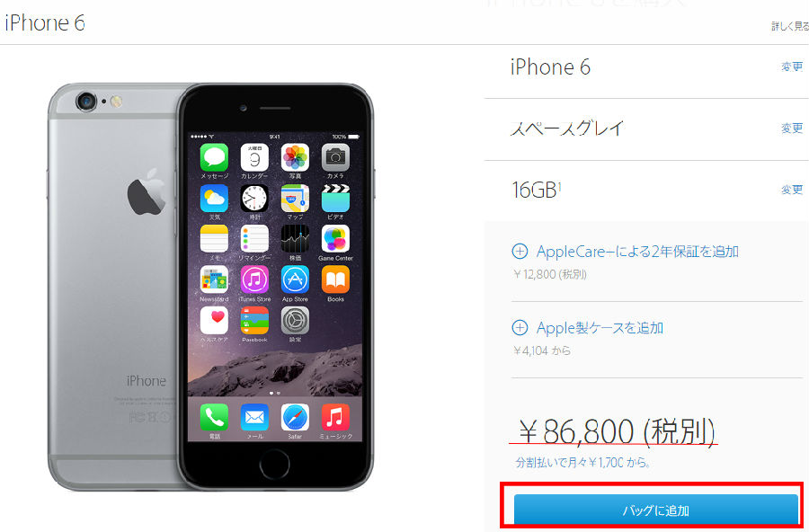The image size is (809, 532).
Task: Click the iTunes Store icon on phone
Action: 254,279
